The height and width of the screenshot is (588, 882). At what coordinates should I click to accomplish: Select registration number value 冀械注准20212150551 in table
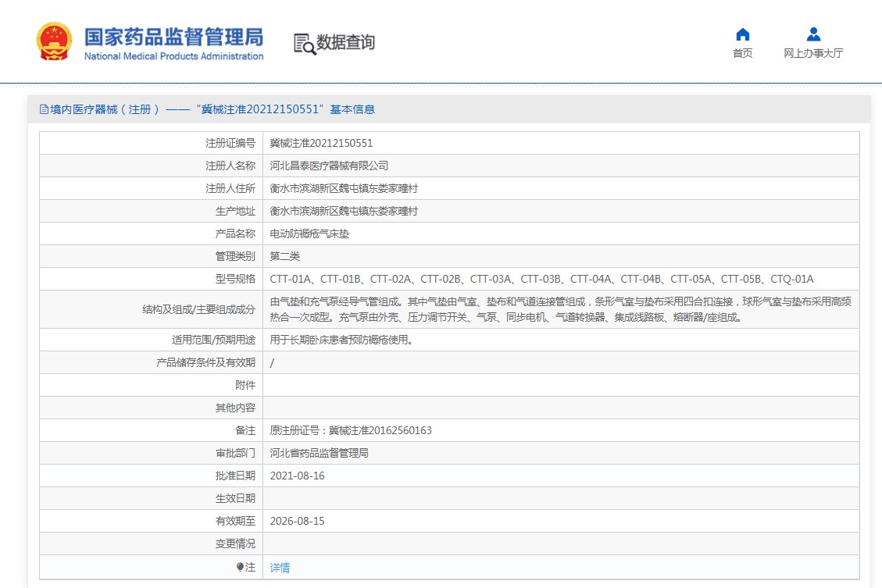(x=321, y=143)
